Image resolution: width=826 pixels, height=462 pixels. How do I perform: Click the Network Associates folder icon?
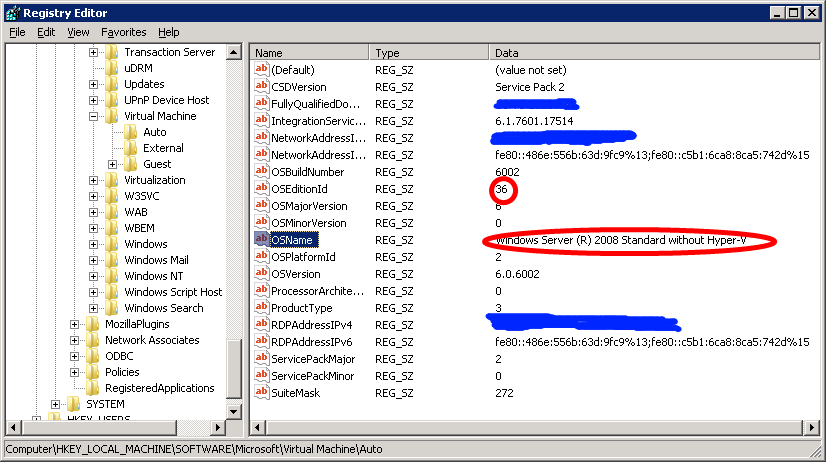click(x=93, y=340)
